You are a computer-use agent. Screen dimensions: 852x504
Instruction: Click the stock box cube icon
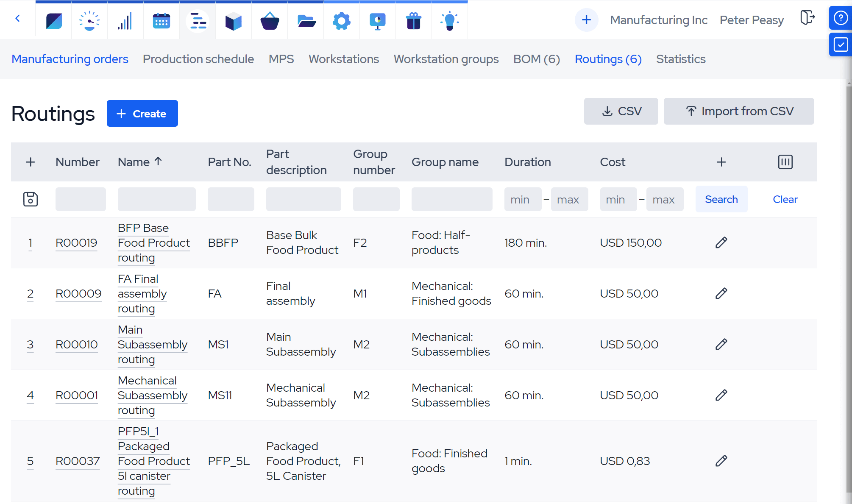pyautogui.click(x=233, y=20)
